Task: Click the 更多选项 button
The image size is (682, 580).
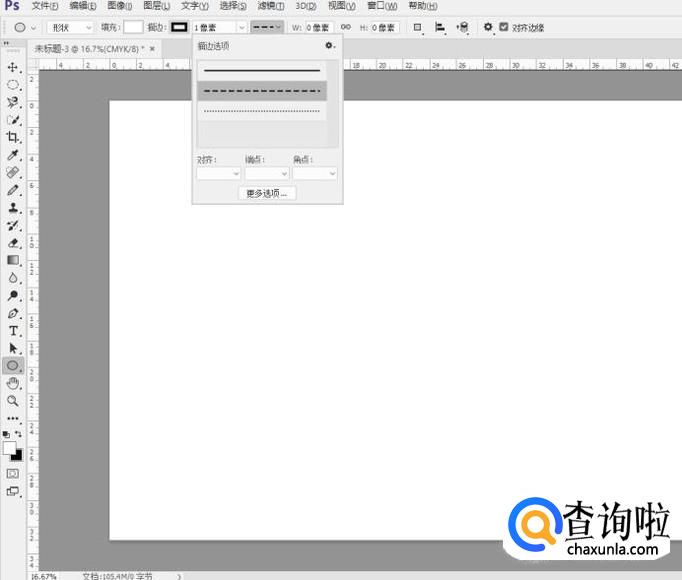Action: (267, 193)
